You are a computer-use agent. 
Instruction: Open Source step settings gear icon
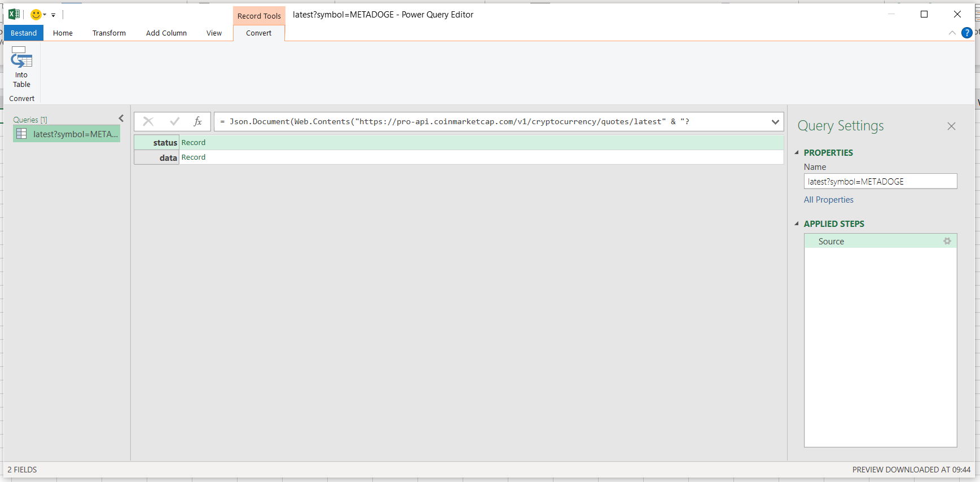coord(947,241)
